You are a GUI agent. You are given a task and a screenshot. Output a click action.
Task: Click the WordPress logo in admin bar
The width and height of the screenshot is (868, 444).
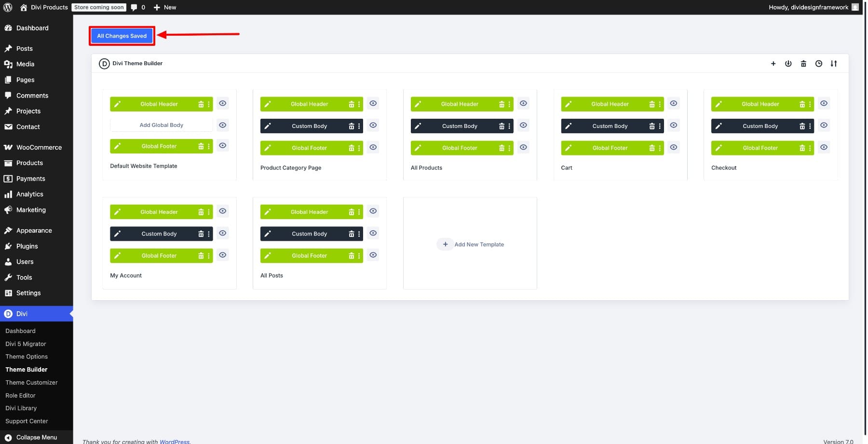[x=8, y=7]
